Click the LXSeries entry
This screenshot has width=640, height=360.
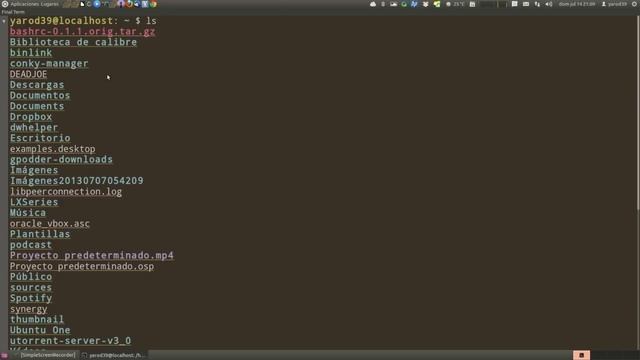click(34, 202)
